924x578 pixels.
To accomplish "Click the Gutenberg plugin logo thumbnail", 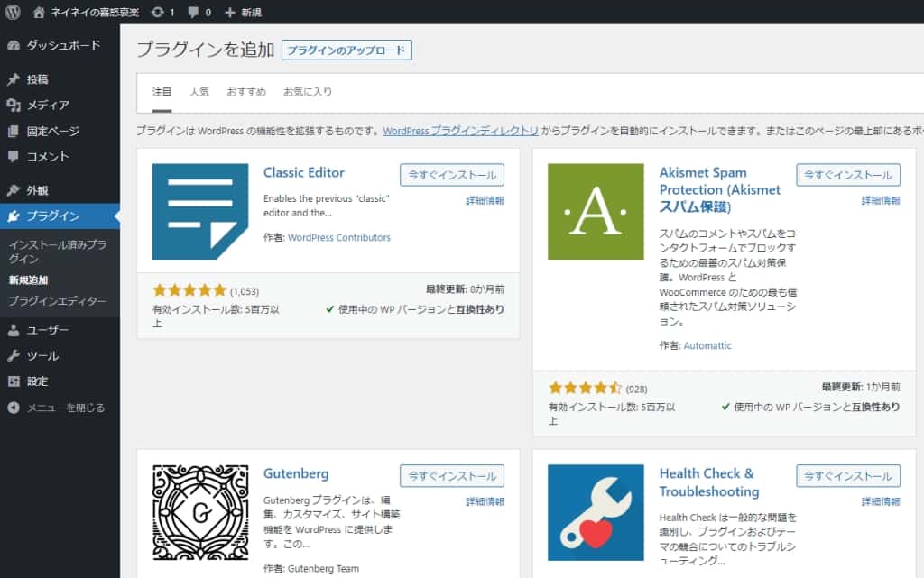I will (x=200, y=513).
